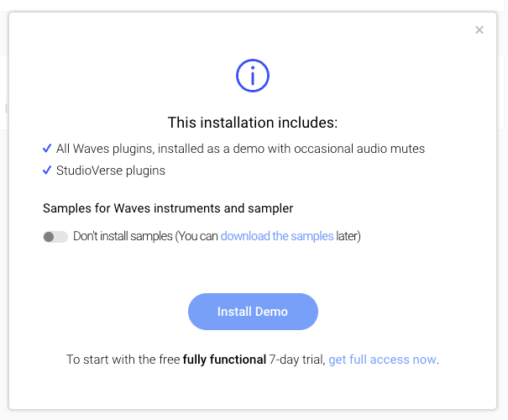Click the Don't install samples label text
Screen dimensions: 508x420
[123, 236]
